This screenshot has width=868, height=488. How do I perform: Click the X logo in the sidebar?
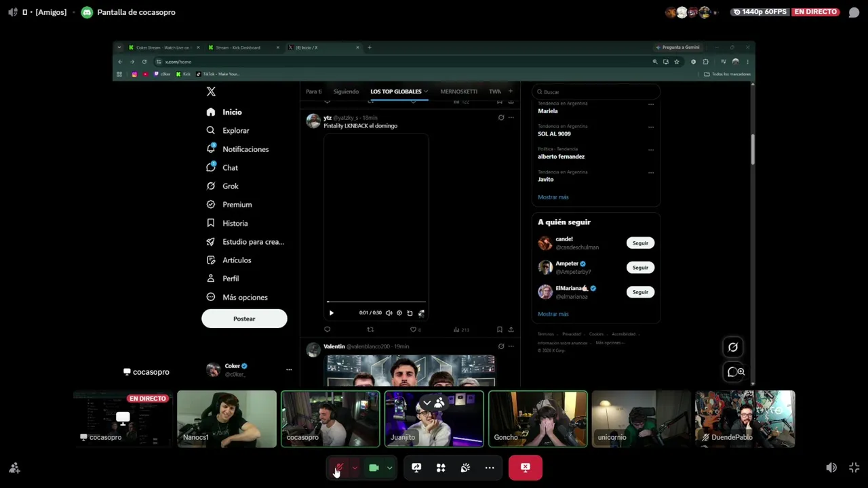point(211,91)
